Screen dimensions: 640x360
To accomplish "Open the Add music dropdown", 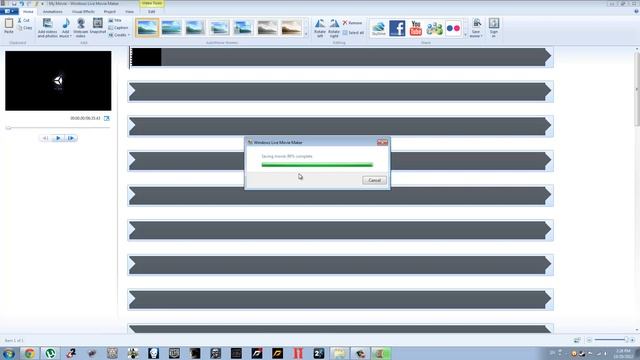I will click(x=65, y=36).
